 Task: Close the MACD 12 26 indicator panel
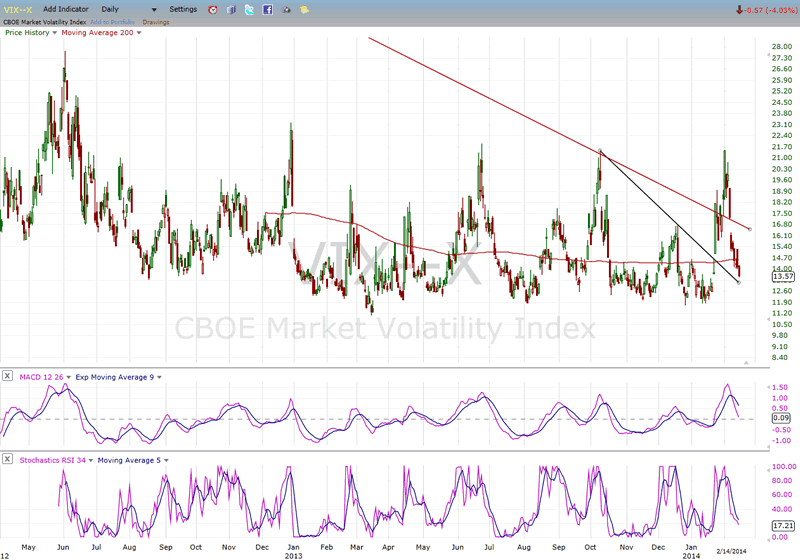click(7, 376)
